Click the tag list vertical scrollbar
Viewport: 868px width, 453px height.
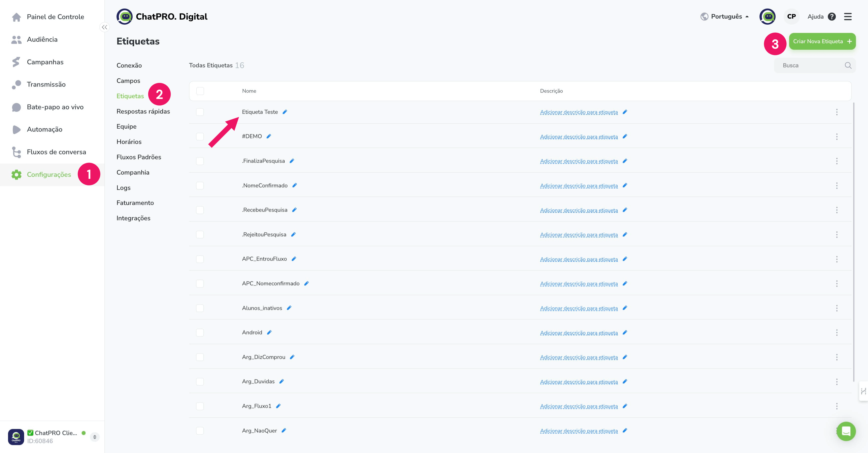(853, 242)
